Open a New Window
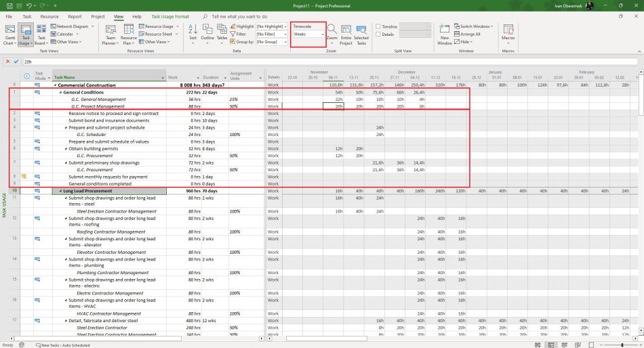Image resolution: width=644 pixels, height=348 pixels. [x=445, y=35]
